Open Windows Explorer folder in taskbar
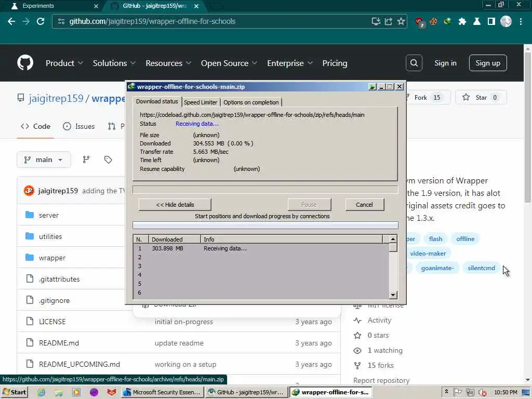 tap(59, 392)
